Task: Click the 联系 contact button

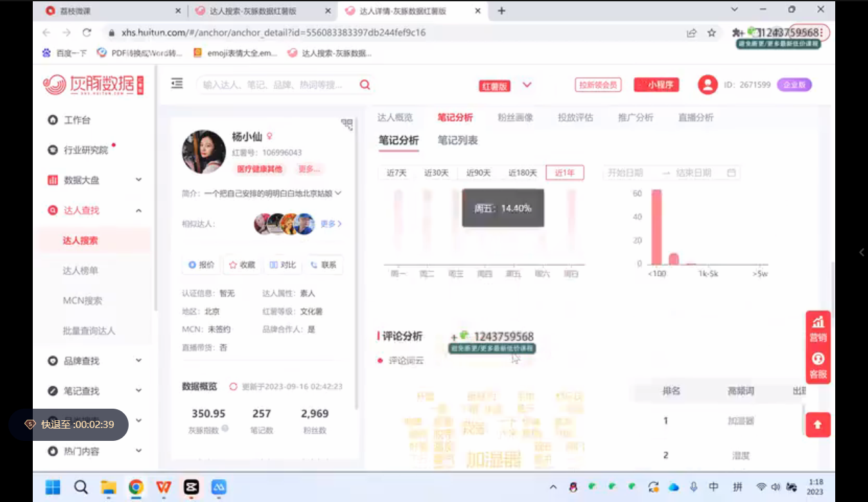Action: pos(325,265)
